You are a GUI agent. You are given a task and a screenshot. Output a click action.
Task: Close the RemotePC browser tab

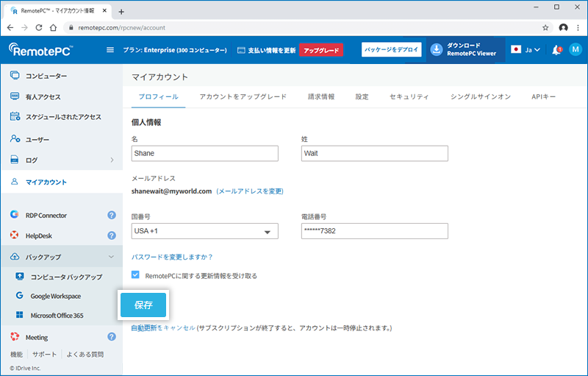coord(104,10)
